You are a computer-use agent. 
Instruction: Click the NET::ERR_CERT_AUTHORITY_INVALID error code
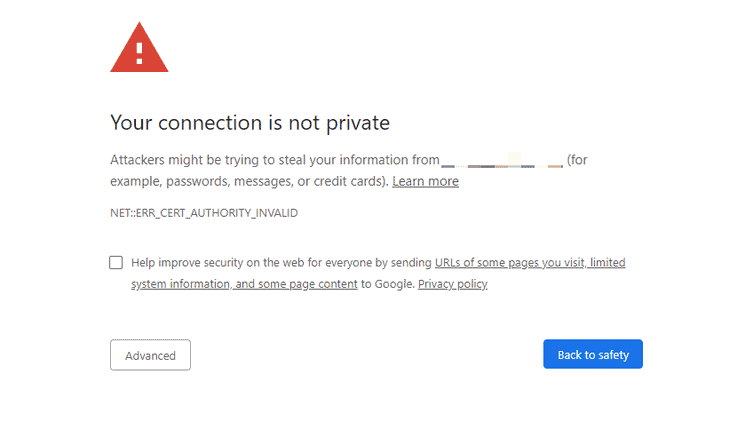pos(204,213)
